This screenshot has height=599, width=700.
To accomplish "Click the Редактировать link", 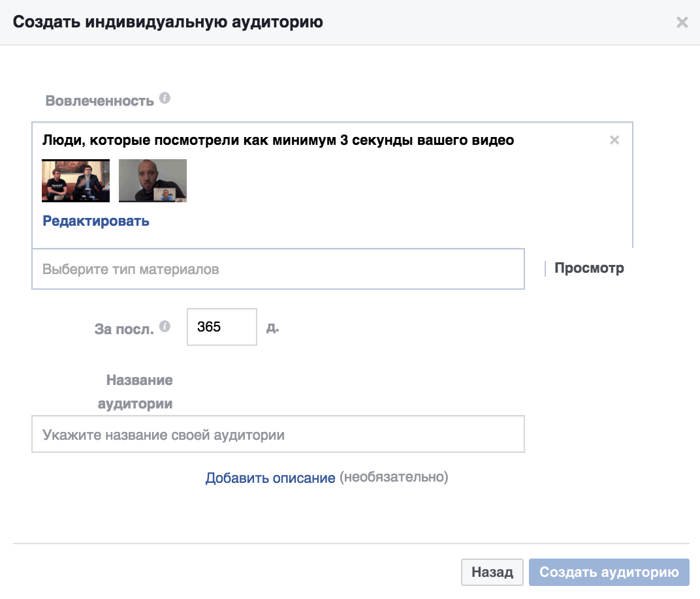I will click(x=96, y=221).
